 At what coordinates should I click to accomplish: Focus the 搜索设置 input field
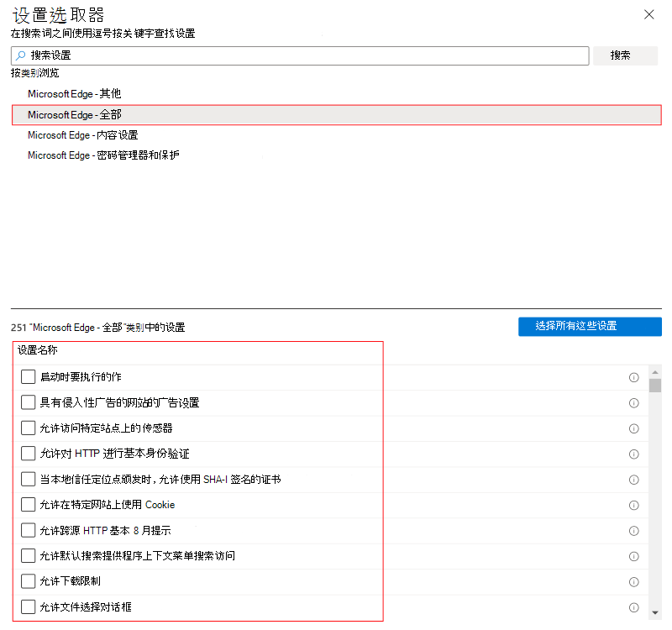point(300,55)
